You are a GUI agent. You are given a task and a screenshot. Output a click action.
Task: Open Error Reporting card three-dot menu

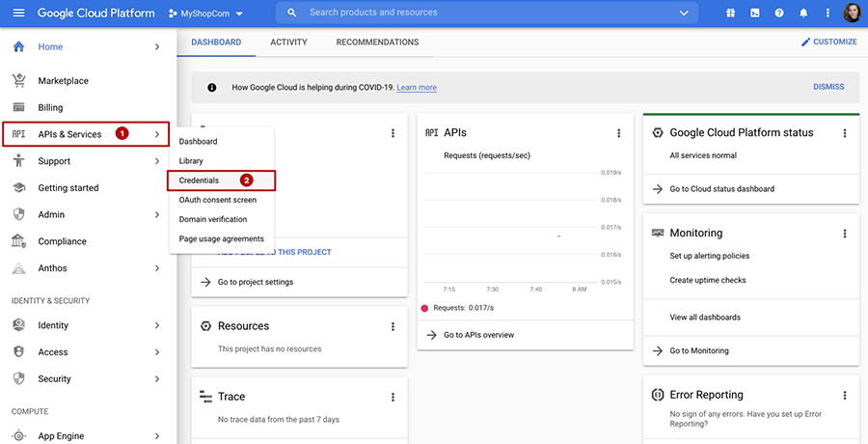845,395
